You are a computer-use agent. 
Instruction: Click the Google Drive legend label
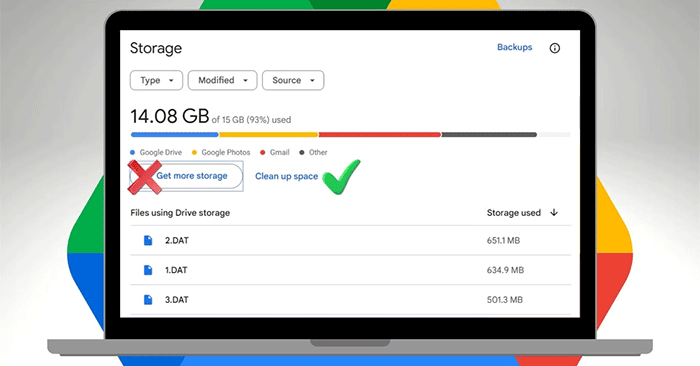[160, 152]
